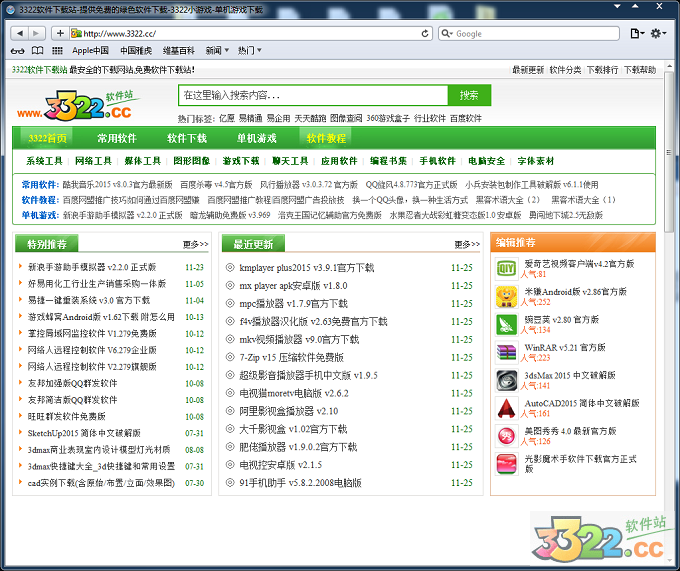Open the 中国雅虎 bookmark

(x=136, y=51)
